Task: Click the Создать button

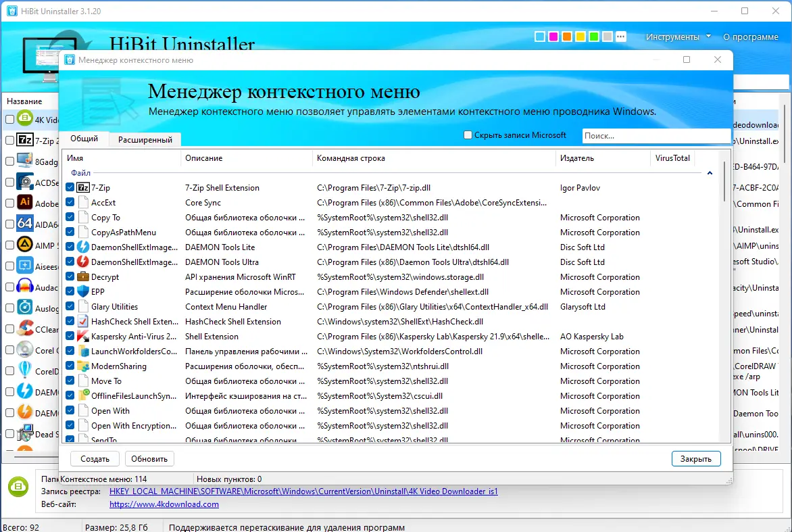Action: pyautogui.click(x=95, y=459)
